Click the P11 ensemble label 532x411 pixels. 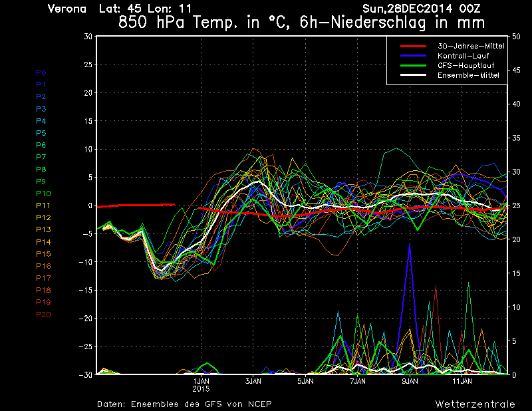coord(43,205)
